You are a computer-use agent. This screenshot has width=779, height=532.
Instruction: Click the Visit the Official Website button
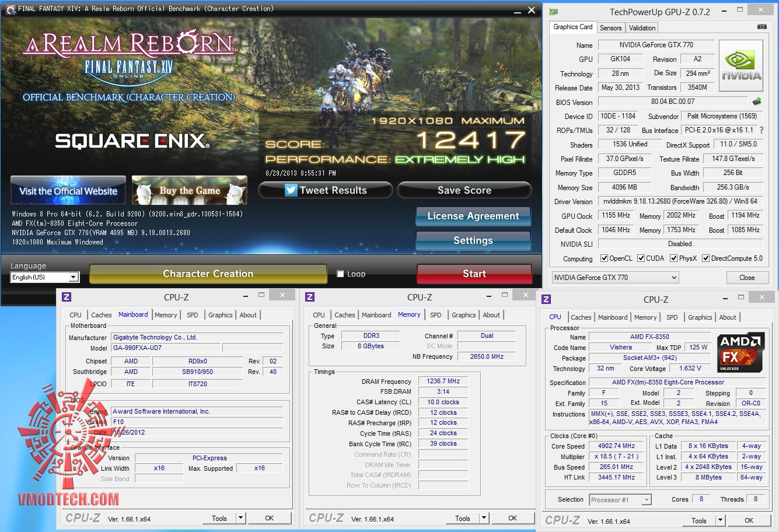[x=68, y=191]
